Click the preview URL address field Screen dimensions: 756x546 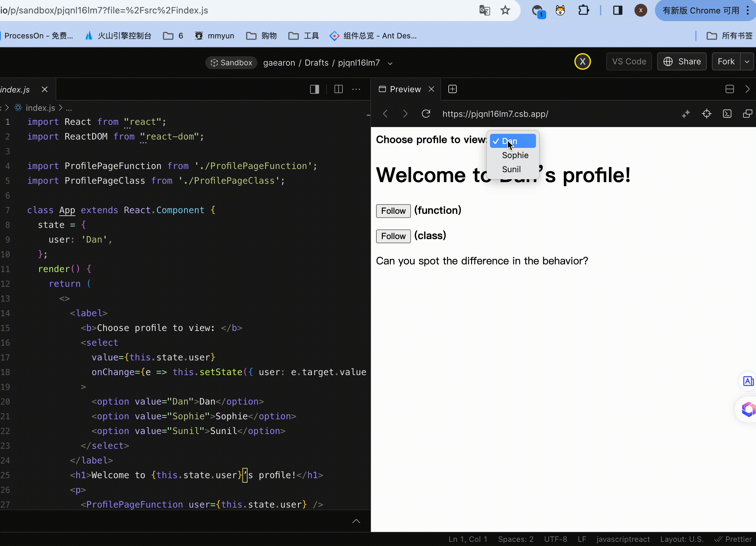click(495, 114)
